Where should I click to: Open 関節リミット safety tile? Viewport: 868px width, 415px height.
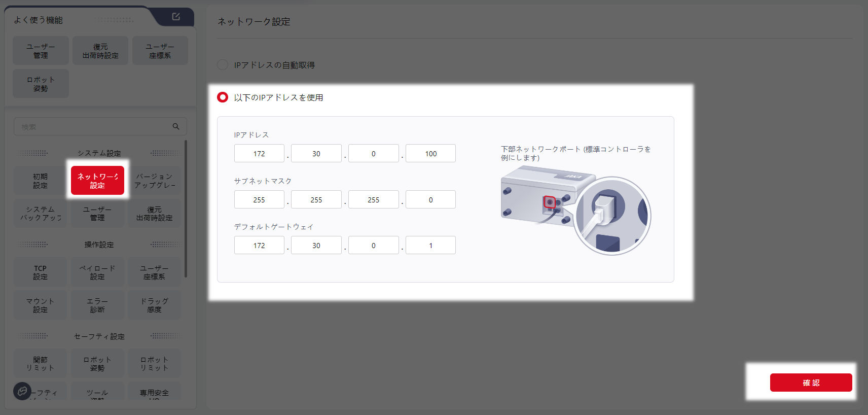[x=40, y=363]
